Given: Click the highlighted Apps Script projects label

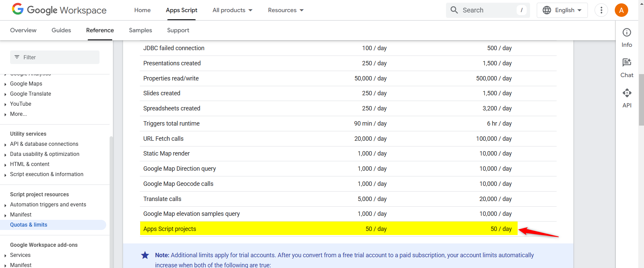Looking at the screenshot, I should 169,229.
